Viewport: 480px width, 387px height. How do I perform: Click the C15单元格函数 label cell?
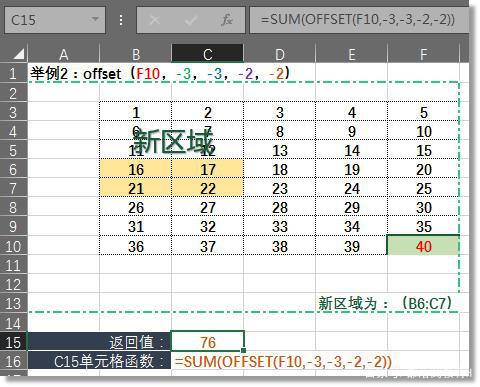pyautogui.click(x=99, y=361)
